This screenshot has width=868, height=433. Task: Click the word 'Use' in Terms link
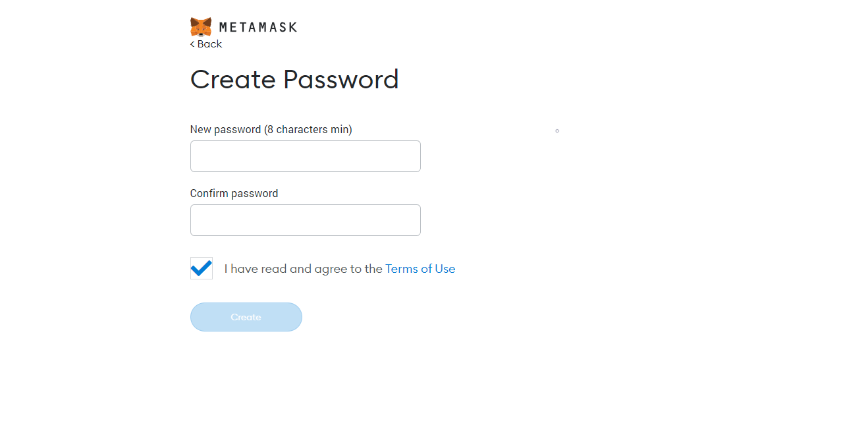pos(445,269)
